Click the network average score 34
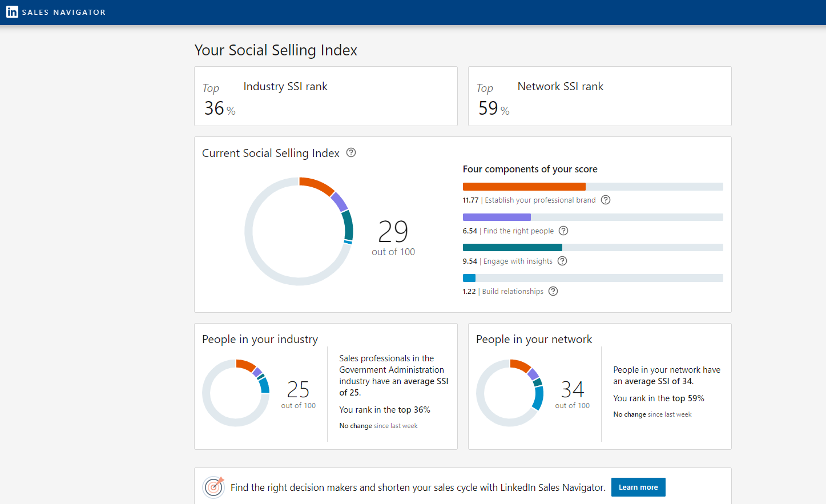This screenshot has width=826, height=504. [x=573, y=389]
